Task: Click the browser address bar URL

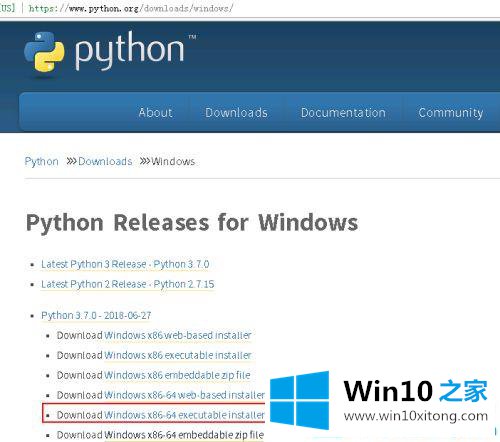Action: pyautogui.click(x=131, y=8)
